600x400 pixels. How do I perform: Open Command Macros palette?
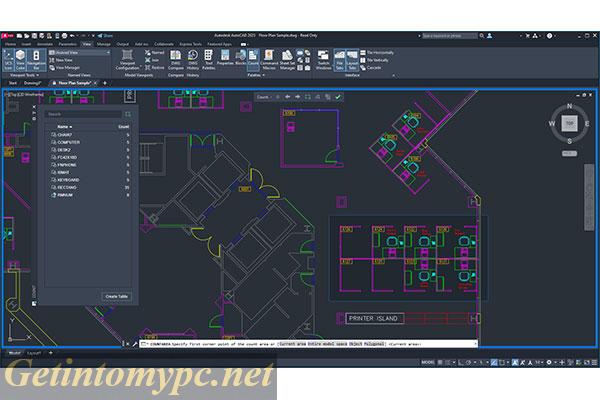pos(269,60)
